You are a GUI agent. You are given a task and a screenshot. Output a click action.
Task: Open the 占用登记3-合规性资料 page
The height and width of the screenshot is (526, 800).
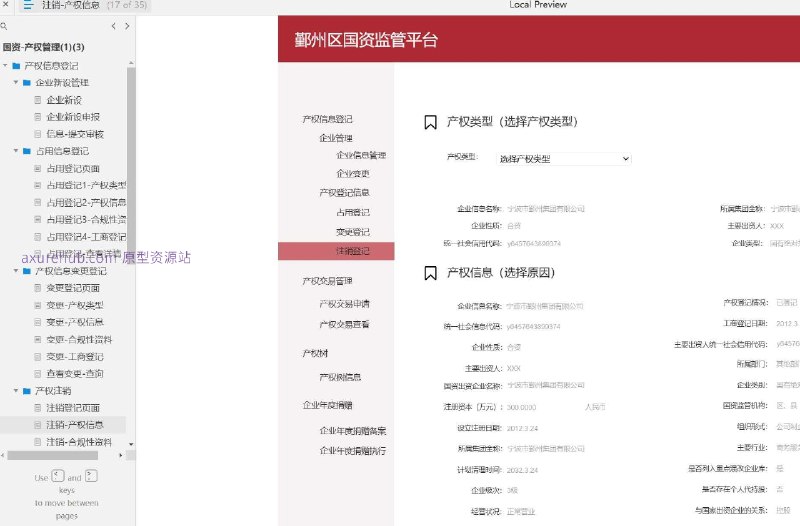point(86,219)
